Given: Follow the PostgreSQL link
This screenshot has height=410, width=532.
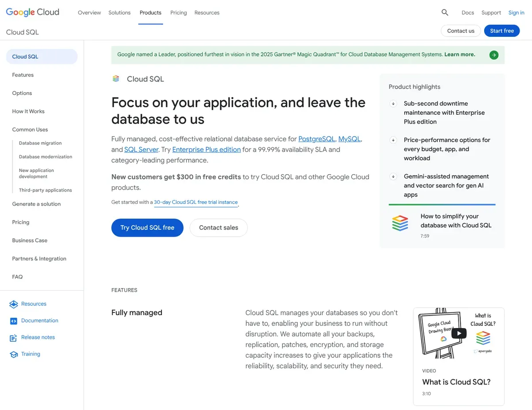Looking at the screenshot, I should pyautogui.click(x=317, y=139).
